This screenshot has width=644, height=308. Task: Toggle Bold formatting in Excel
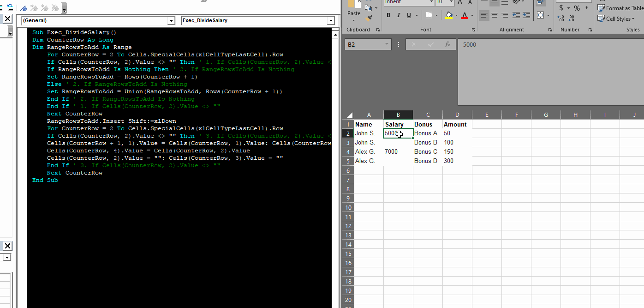click(388, 15)
